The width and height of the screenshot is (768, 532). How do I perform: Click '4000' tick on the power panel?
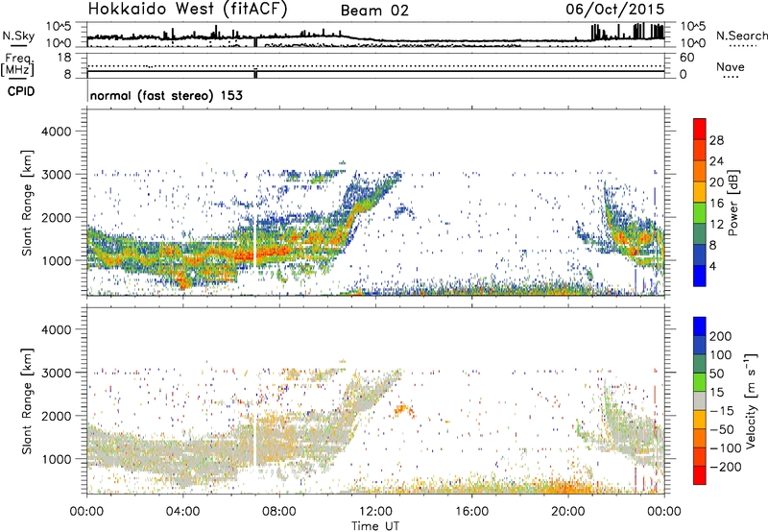pyautogui.click(x=56, y=132)
